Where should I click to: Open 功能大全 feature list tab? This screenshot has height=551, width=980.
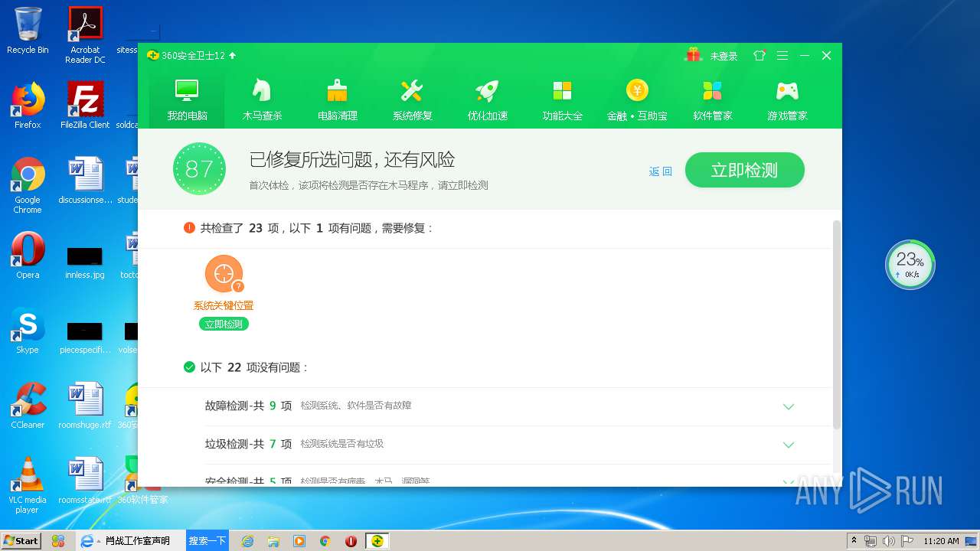[x=562, y=99]
